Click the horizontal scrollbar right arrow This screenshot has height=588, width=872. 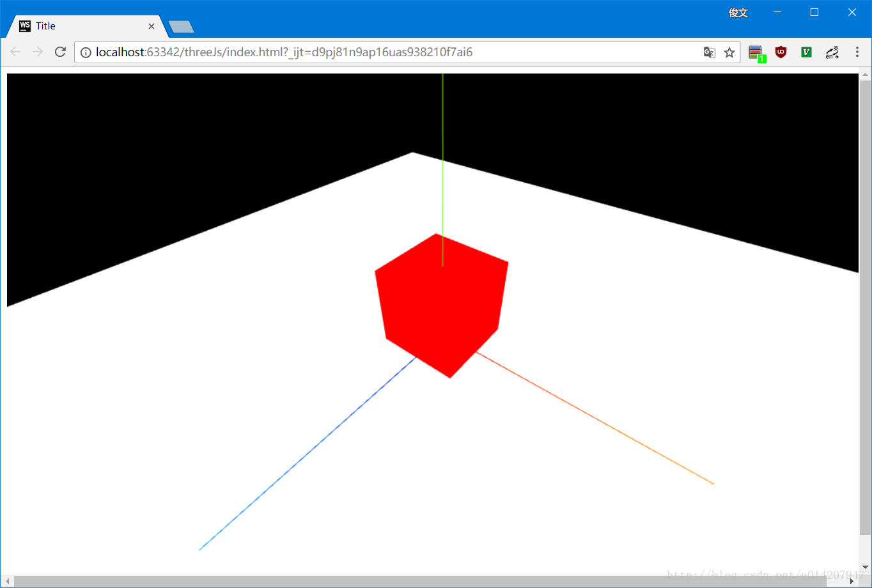pyautogui.click(x=852, y=581)
